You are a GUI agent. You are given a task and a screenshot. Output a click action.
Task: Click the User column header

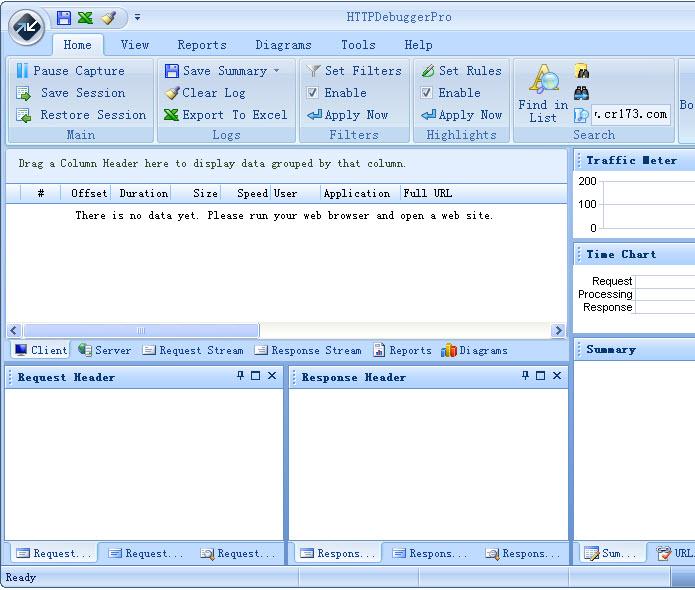[296, 193]
